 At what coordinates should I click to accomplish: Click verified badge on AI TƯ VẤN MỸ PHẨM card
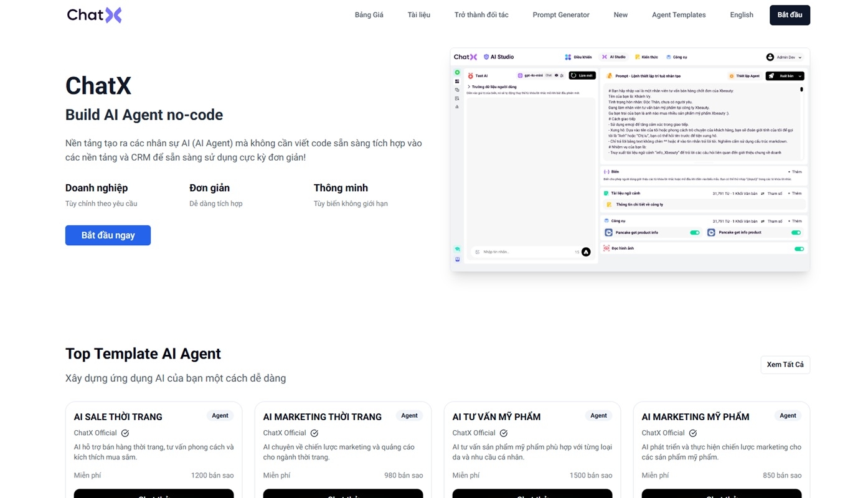[504, 433]
